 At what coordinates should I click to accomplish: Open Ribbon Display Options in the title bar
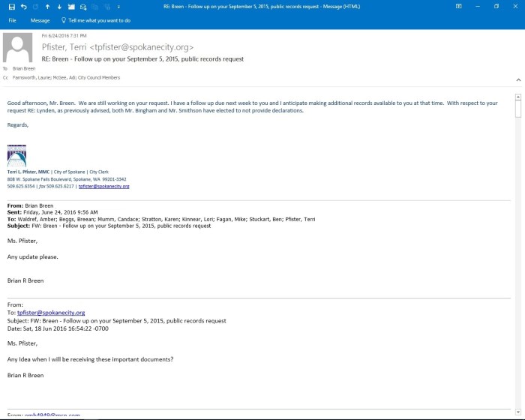pyautogui.click(x=458, y=6)
